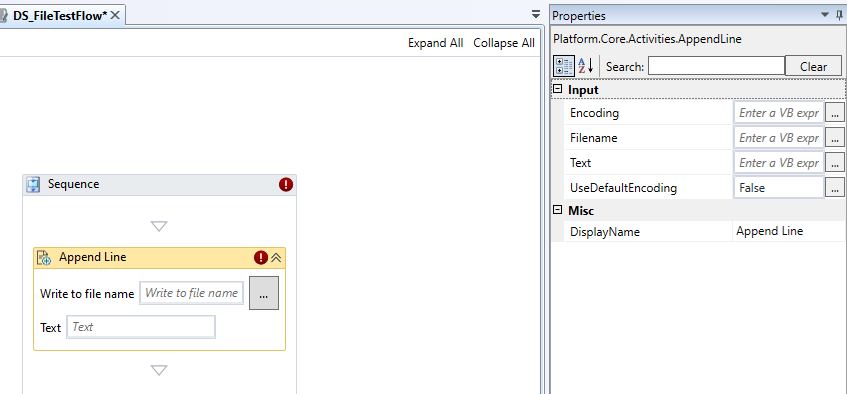Screen dimensions: 847x394
Task: Edit the DisplayName Append Line value
Action: (789, 231)
